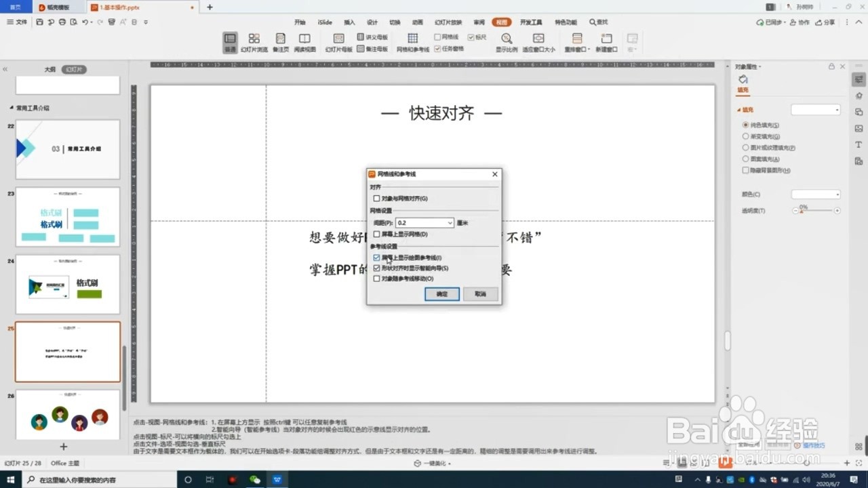The width and height of the screenshot is (868, 488).
Task: Check 屏幕上显示网格(D) in dialog
Action: tap(377, 235)
